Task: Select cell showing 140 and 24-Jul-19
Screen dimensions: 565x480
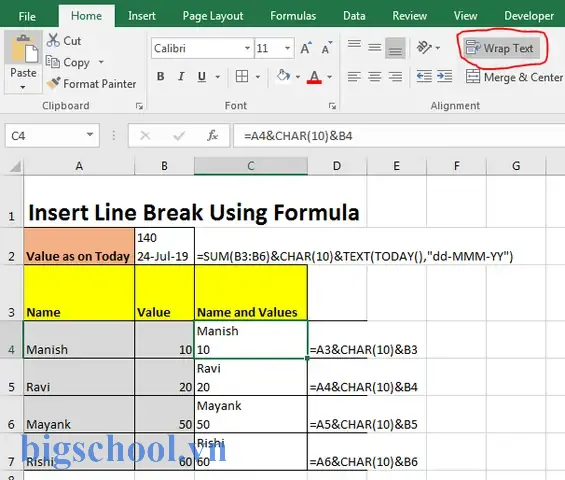Action: point(164,246)
